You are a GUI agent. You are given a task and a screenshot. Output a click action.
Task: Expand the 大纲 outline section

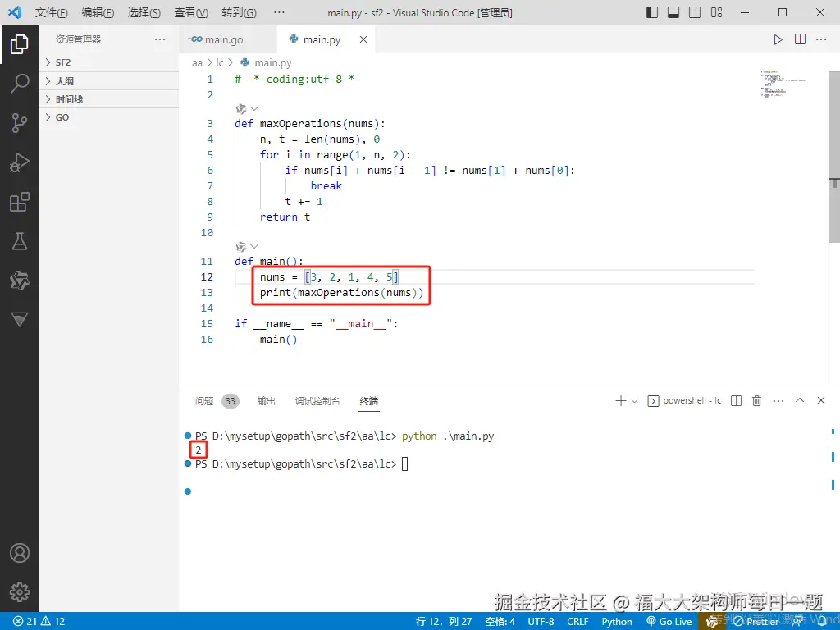click(x=109, y=81)
